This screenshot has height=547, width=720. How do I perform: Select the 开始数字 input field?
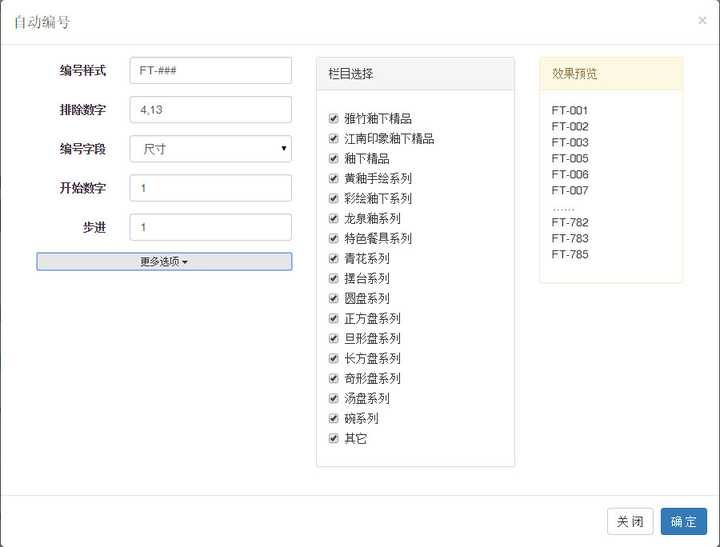(211, 188)
